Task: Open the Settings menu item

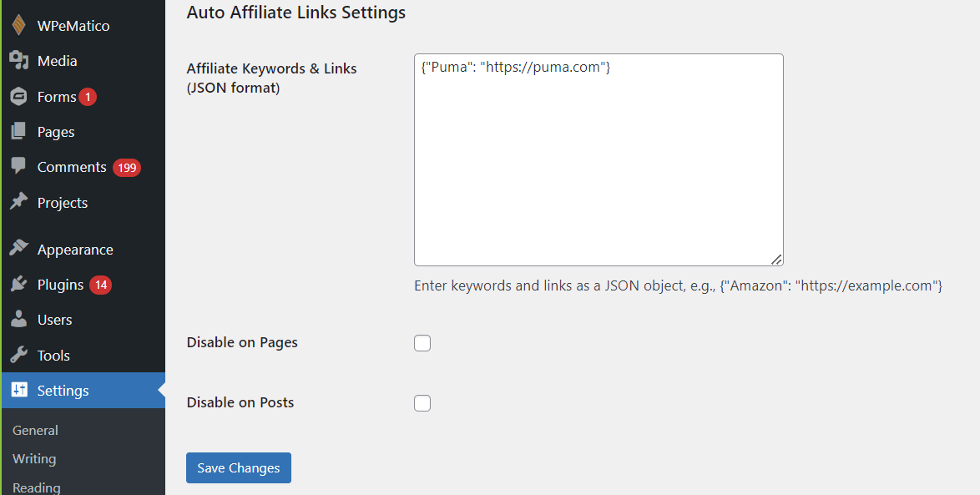Action: pos(63,391)
